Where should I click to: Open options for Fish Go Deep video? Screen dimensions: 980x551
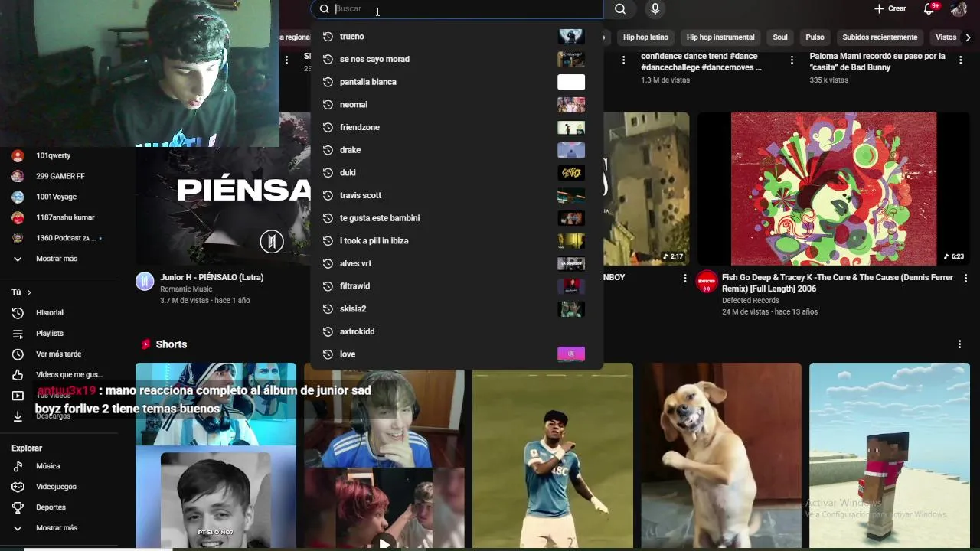pyautogui.click(x=965, y=279)
